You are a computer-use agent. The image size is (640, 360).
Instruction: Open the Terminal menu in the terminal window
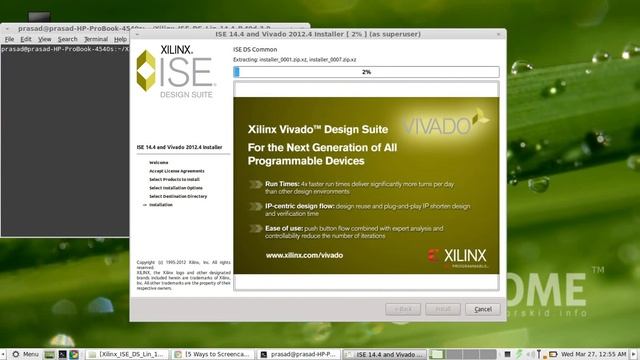coord(96,39)
